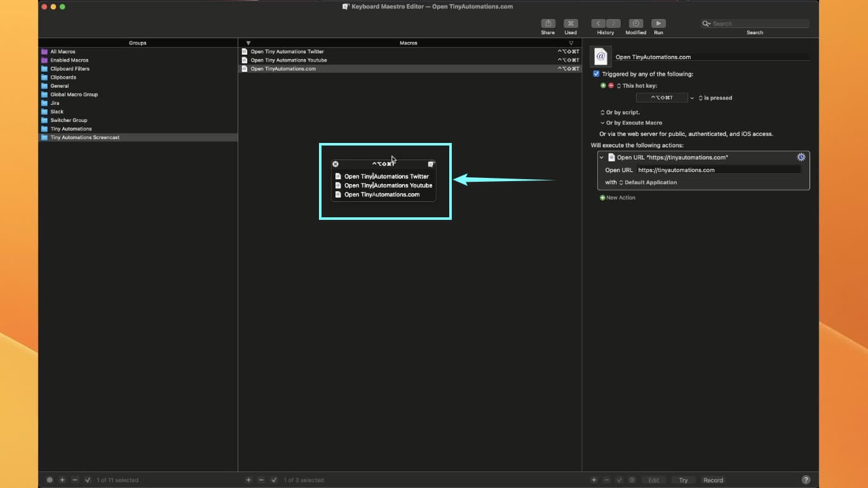Viewport: 868px width, 488px height.
Task: Select the Slack group
Action: (x=138, y=112)
